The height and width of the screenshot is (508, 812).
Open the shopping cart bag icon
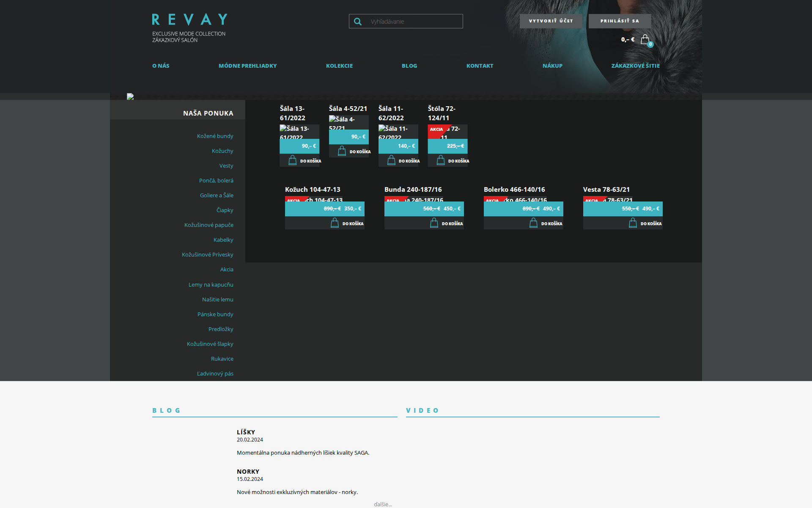tap(645, 39)
